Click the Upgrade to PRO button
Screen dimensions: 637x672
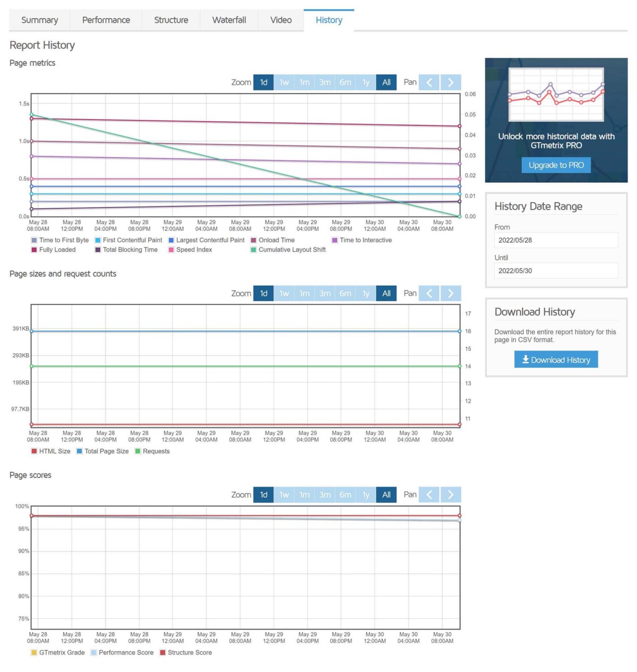click(x=556, y=165)
